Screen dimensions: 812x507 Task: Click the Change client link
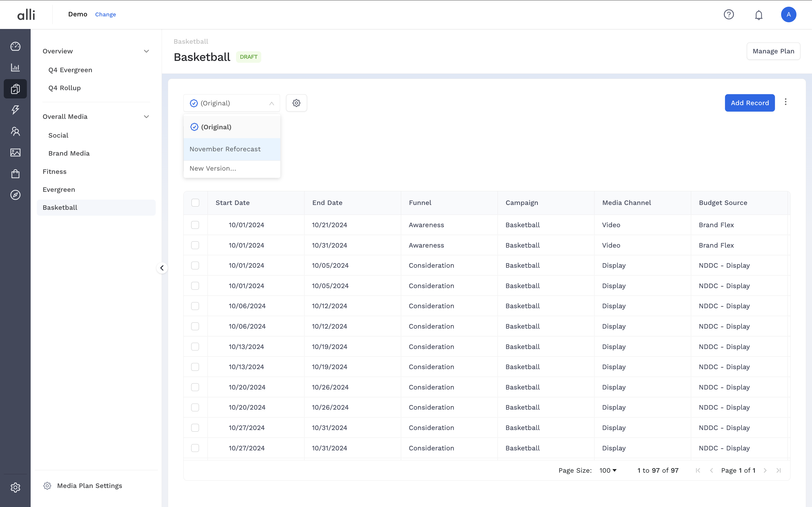click(105, 14)
